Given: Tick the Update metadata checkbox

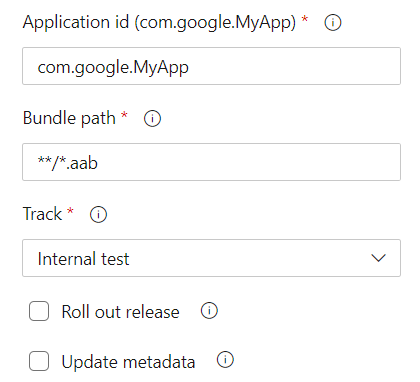Looking at the screenshot, I should (39, 361).
